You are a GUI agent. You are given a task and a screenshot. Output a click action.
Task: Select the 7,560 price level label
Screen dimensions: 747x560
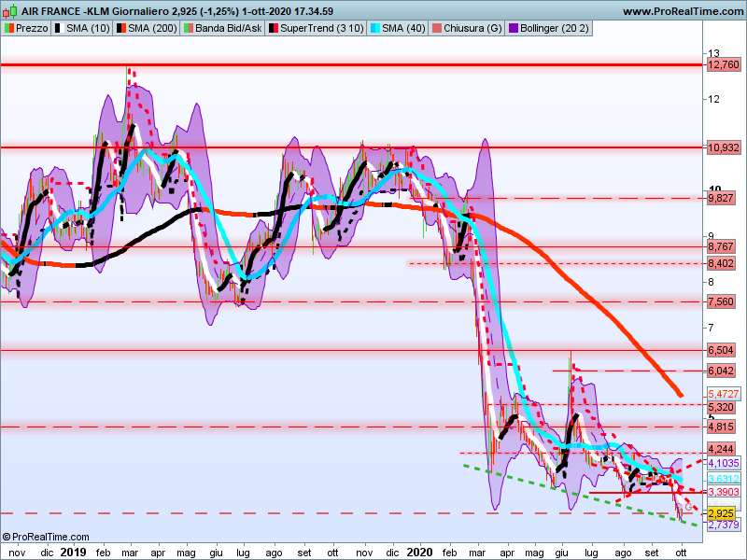pos(720,301)
